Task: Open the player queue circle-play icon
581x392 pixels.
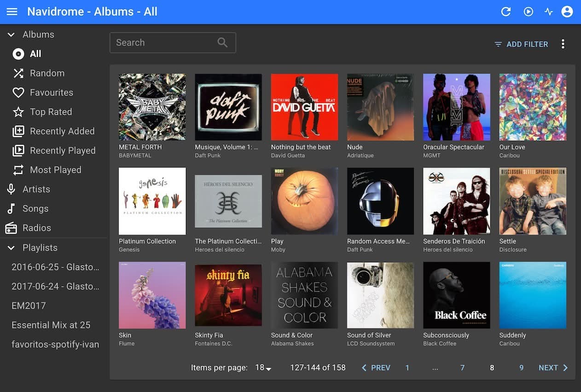Action: click(x=528, y=12)
